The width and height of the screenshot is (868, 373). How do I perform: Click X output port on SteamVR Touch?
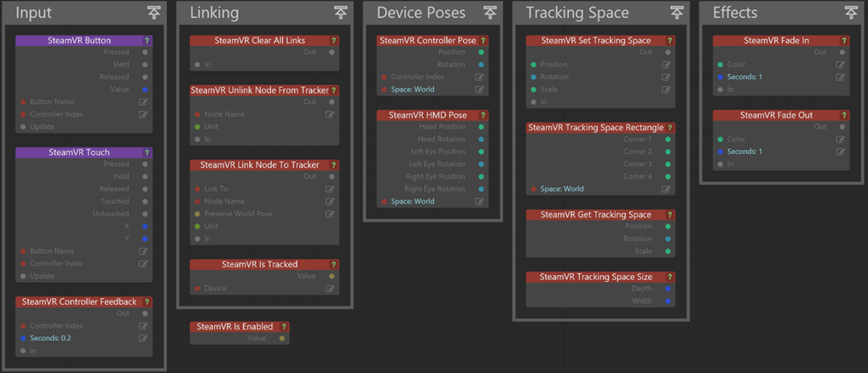pos(145,227)
